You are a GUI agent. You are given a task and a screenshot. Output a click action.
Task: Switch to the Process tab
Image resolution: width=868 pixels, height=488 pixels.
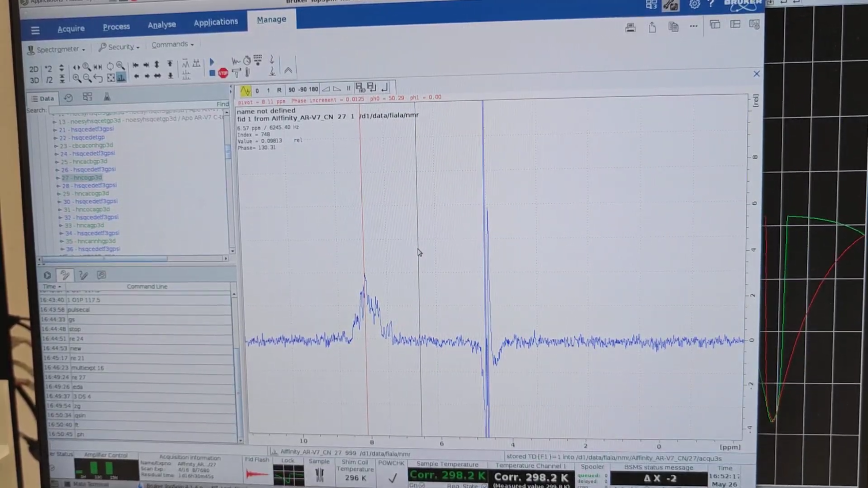click(116, 27)
